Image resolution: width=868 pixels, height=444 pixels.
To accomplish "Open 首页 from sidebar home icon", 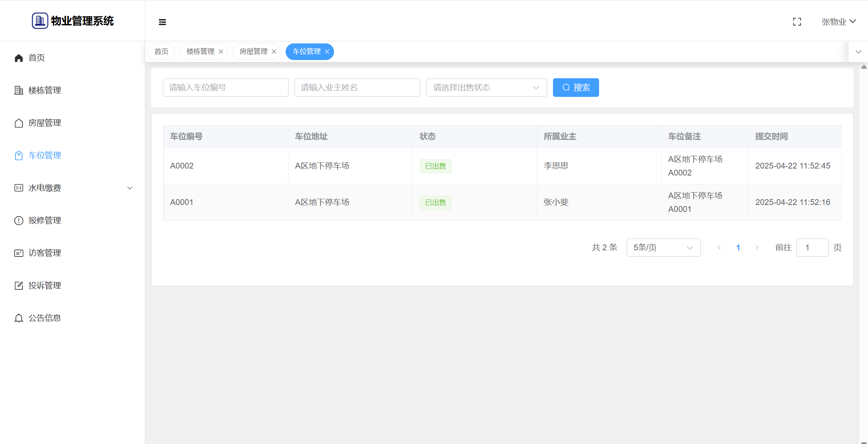I will (x=19, y=58).
